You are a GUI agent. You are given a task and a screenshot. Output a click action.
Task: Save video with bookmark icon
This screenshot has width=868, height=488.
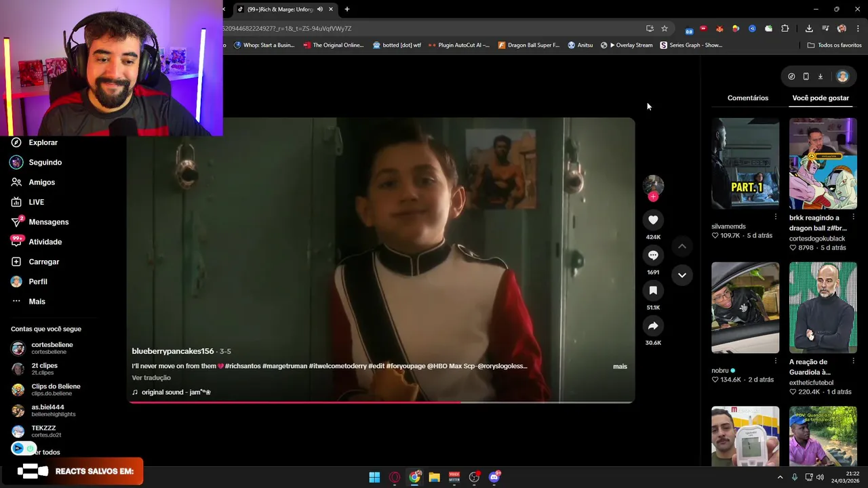click(653, 290)
